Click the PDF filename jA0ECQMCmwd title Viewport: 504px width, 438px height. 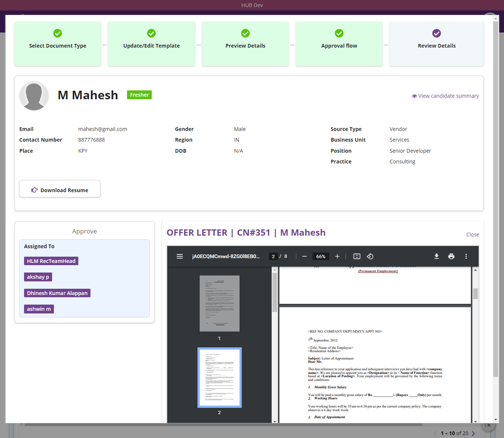click(x=226, y=256)
